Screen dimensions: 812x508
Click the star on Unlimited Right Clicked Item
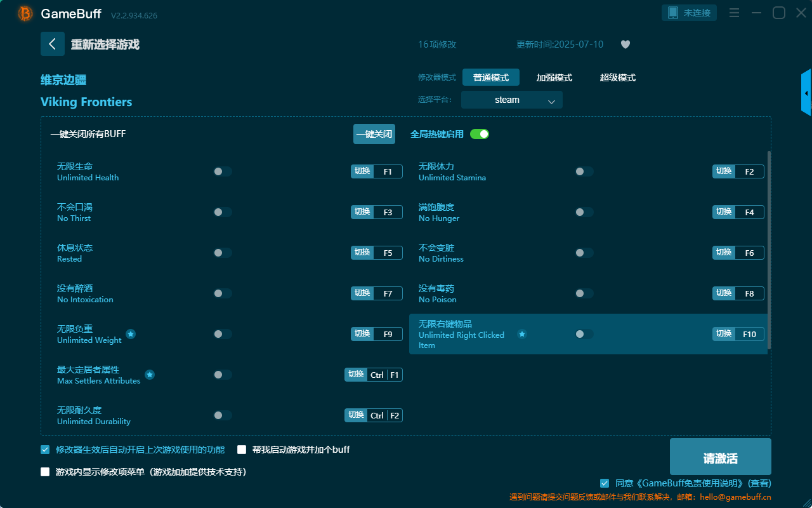[x=522, y=334]
